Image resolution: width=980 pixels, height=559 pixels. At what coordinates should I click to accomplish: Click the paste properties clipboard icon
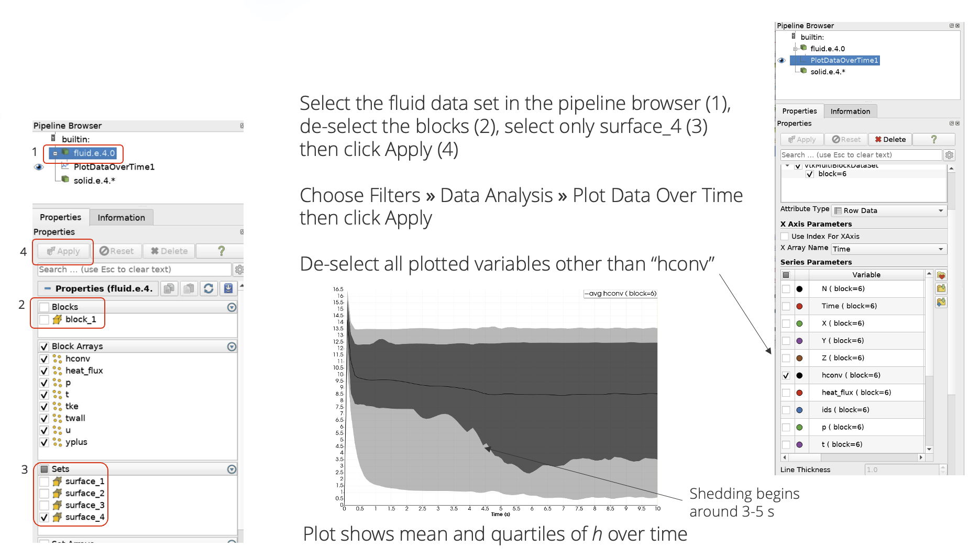(x=189, y=288)
